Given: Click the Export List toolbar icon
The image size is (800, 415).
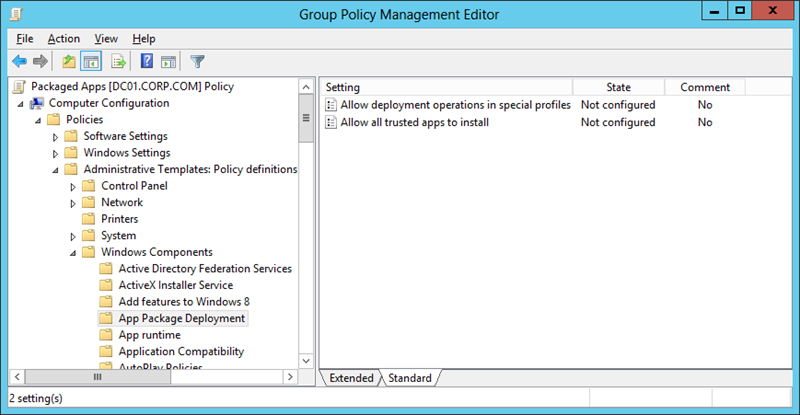Looking at the screenshot, I should click(x=119, y=62).
